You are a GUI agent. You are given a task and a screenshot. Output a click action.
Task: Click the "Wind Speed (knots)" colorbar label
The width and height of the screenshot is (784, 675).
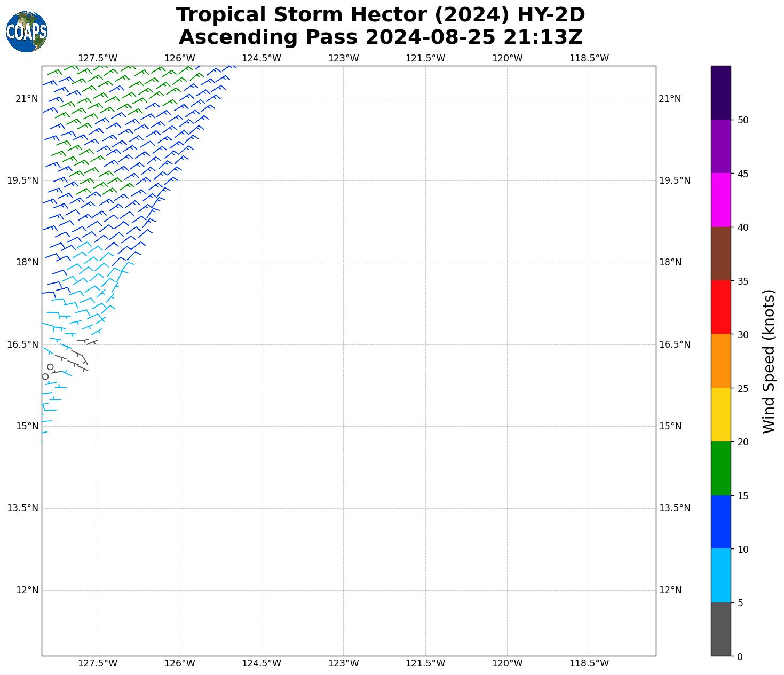(x=769, y=361)
